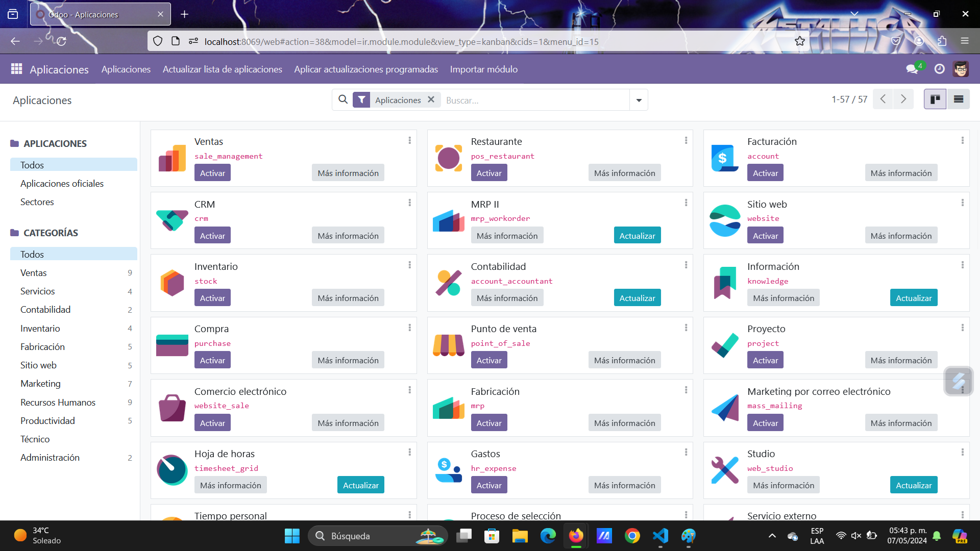
Task: Click the Proyecto checkmark app icon
Action: coord(725,345)
